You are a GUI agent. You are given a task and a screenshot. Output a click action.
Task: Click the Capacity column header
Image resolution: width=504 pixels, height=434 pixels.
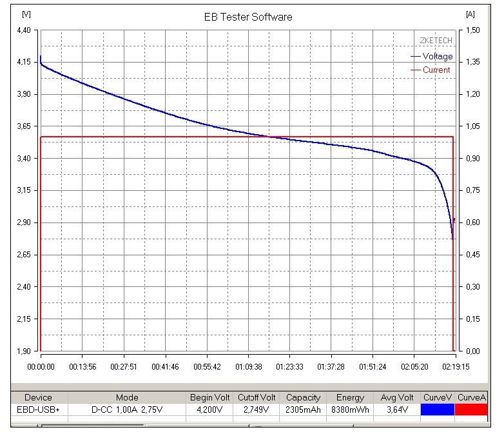pyautogui.click(x=303, y=397)
